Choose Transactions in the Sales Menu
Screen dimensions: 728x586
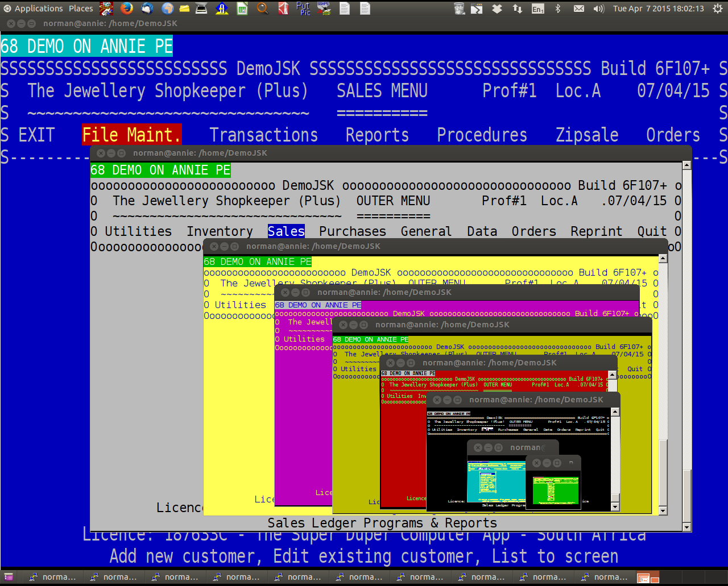pyautogui.click(x=263, y=135)
